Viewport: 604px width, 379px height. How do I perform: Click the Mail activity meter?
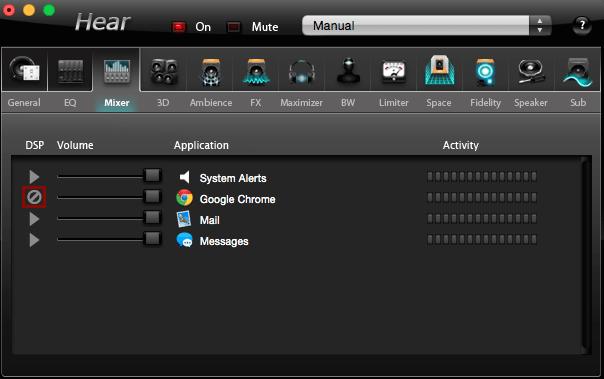click(482, 219)
